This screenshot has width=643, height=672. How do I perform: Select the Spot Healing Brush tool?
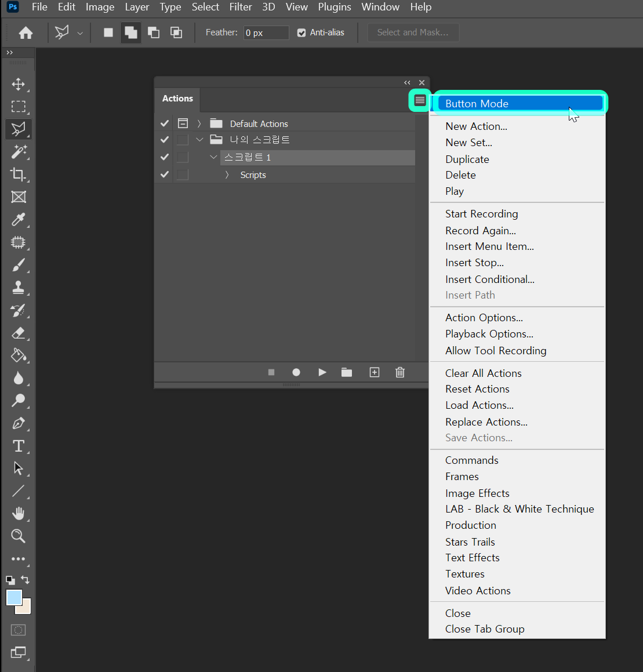click(18, 242)
